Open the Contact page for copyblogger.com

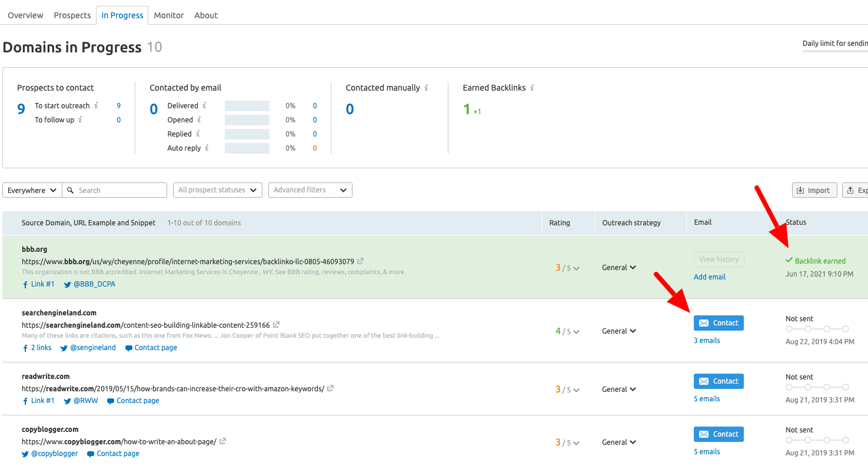pyautogui.click(x=112, y=453)
